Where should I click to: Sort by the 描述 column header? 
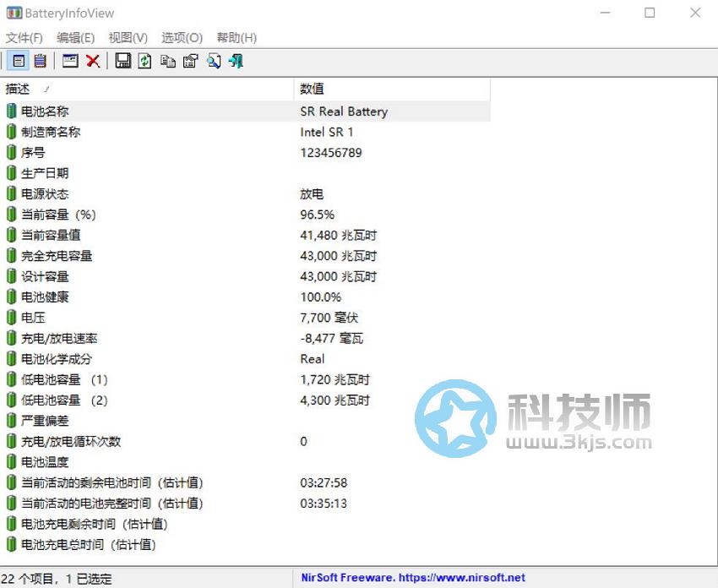tap(147, 89)
